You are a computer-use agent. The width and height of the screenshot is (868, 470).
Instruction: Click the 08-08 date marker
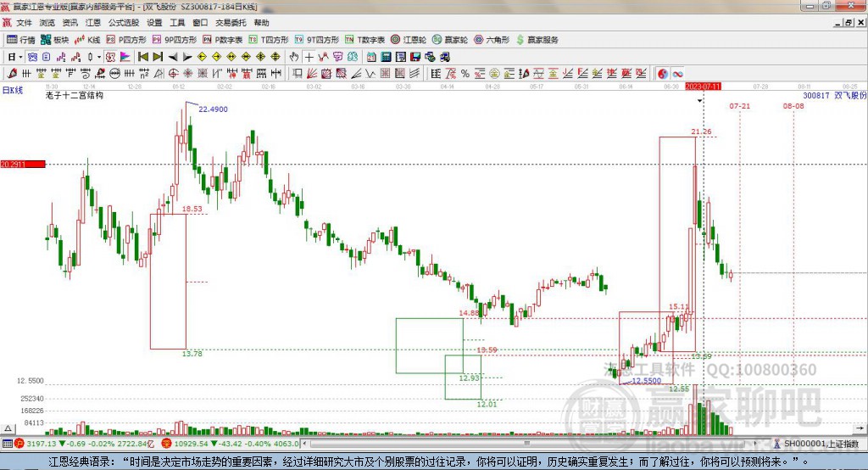793,106
